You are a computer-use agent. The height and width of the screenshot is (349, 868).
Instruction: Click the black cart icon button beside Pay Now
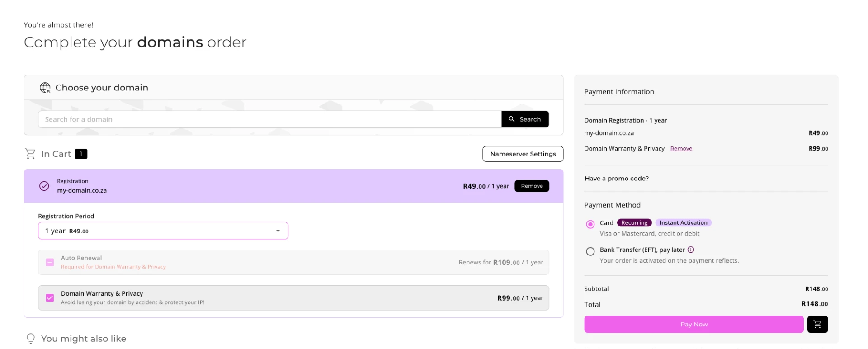(817, 324)
